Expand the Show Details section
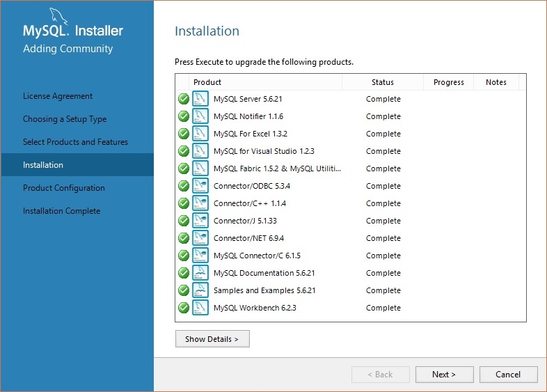This screenshot has width=547, height=392. [212, 338]
